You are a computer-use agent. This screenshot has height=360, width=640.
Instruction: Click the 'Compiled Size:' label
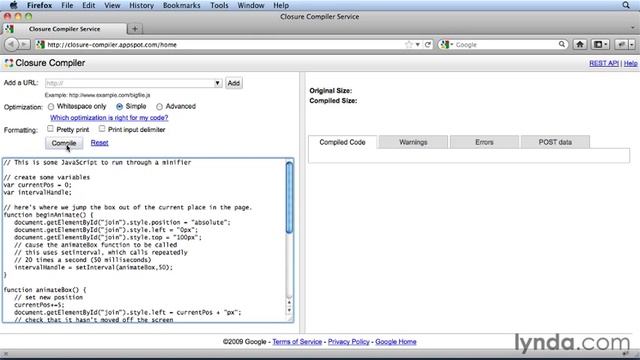click(333, 100)
